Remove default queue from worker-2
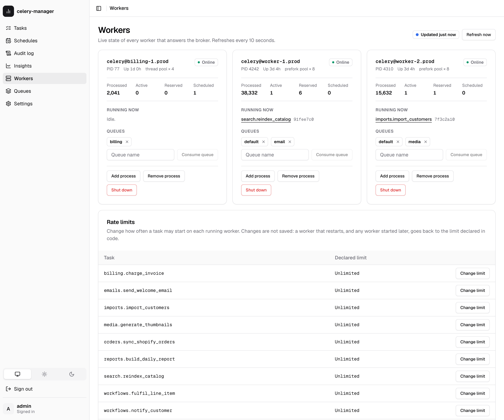The image size is (504, 420). (398, 142)
